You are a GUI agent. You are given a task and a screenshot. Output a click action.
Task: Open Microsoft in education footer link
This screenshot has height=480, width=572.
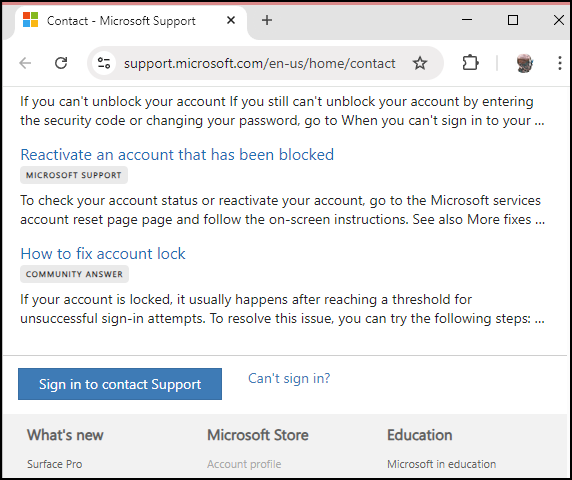[x=441, y=464]
